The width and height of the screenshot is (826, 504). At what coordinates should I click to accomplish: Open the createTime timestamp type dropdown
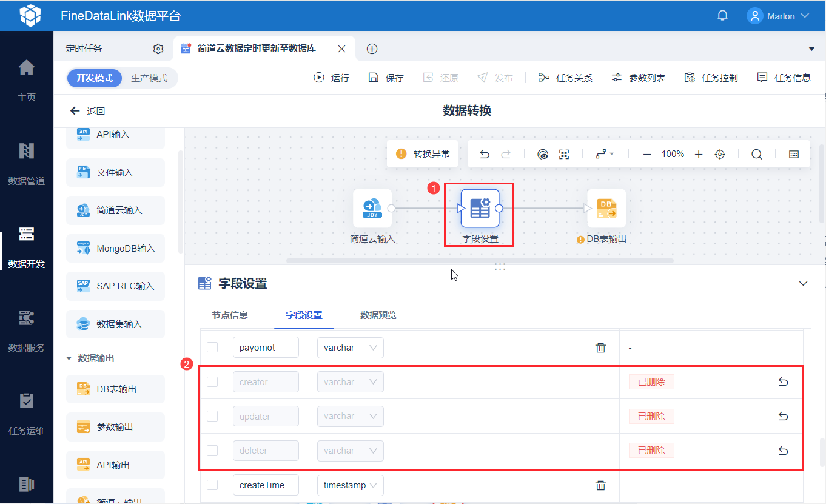pyautogui.click(x=351, y=485)
